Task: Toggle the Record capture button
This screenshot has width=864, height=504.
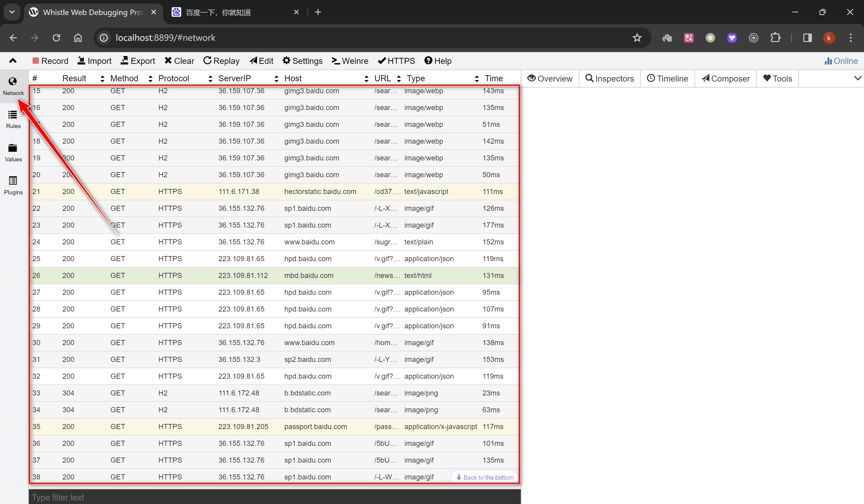Action: (x=50, y=61)
